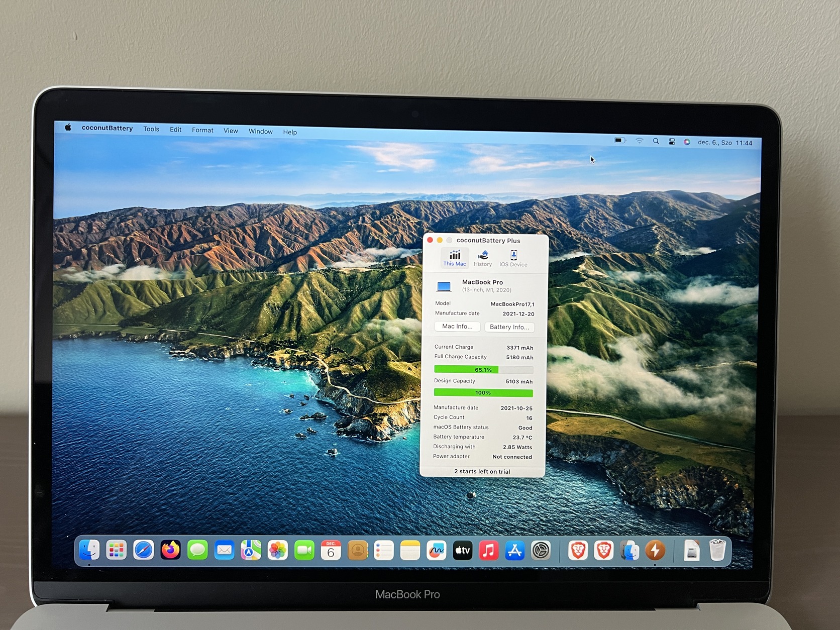Open Contacts from the Dock

[358, 551]
